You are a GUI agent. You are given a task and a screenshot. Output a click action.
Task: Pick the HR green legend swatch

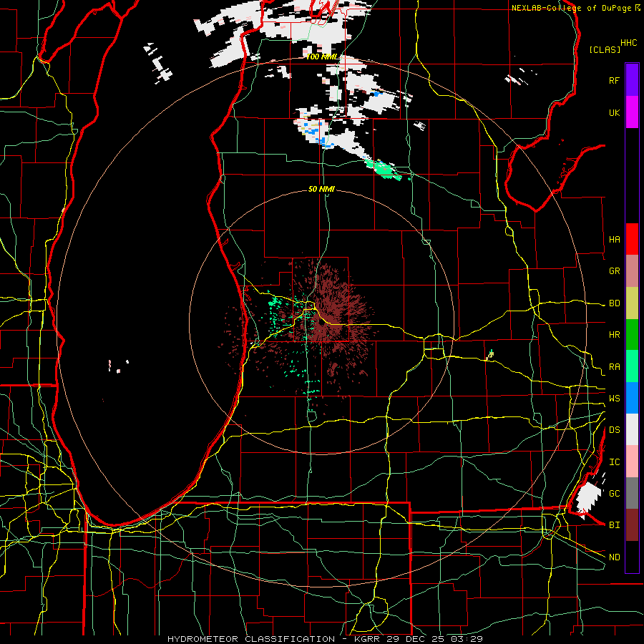(632, 335)
